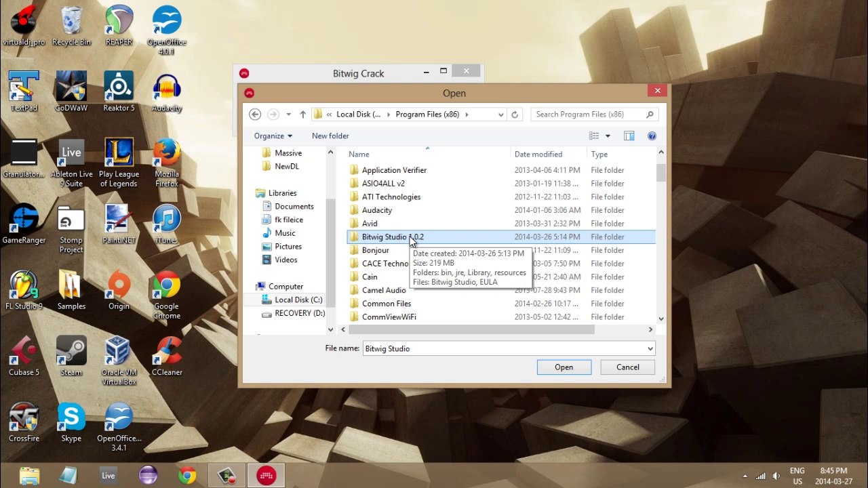Sort files by Date modified column

(549, 155)
